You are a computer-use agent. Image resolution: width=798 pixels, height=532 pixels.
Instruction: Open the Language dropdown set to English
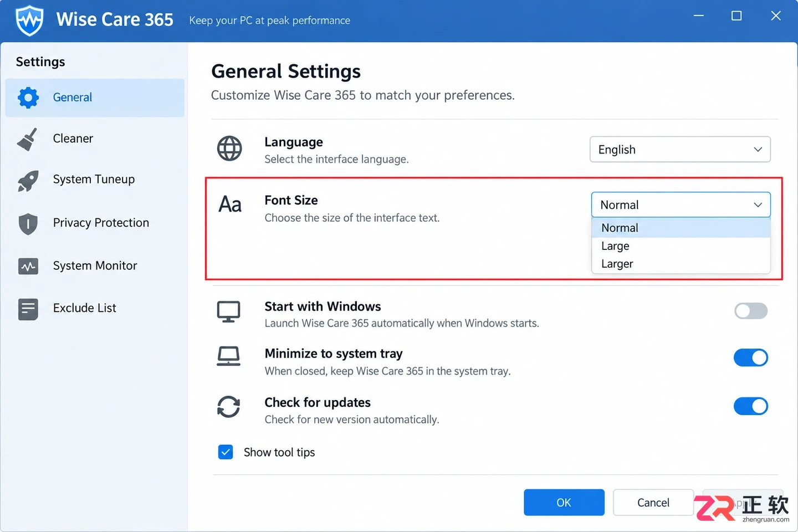[x=680, y=150]
